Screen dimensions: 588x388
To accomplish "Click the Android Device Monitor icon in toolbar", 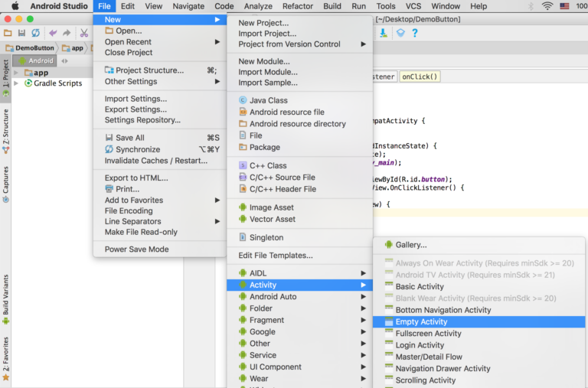I will tap(400, 33).
